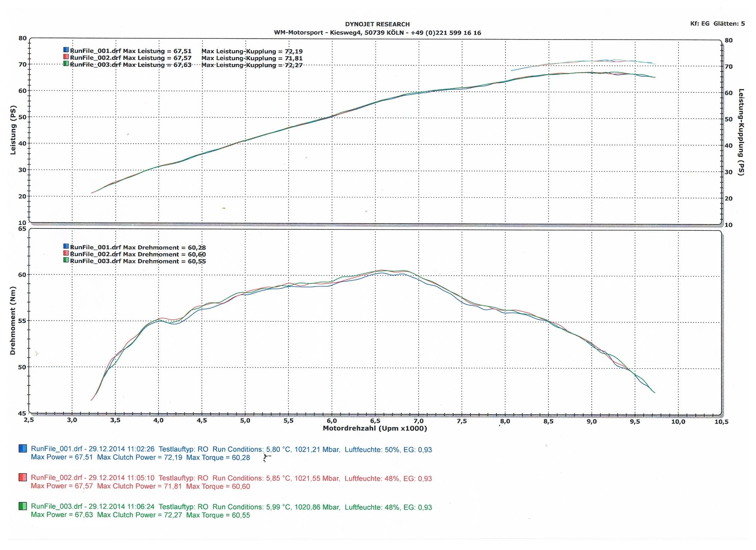This screenshot has height=550, width=756.
Task: Click green RunFile_003 swatch in torque legend
Action: pyautogui.click(x=66, y=260)
